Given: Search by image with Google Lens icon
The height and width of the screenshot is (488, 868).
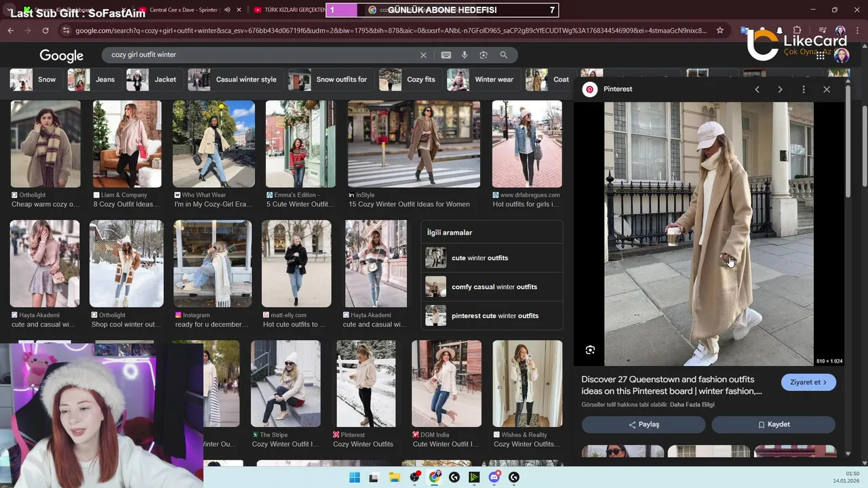Looking at the screenshot, I should (x=484, y=55).
